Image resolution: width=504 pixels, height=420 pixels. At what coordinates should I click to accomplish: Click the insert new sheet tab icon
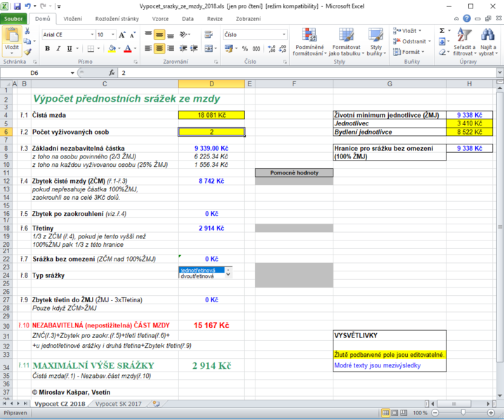pyautogui.click(x=157, y=404)
